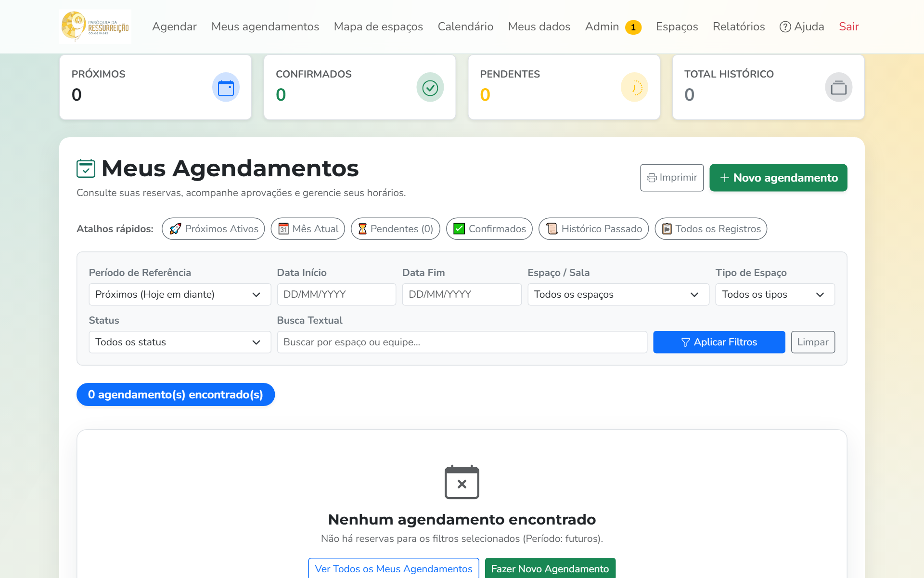Select the Todos os Registros shortcut
This screenshot has height=578, width=924.
(711, 229)
